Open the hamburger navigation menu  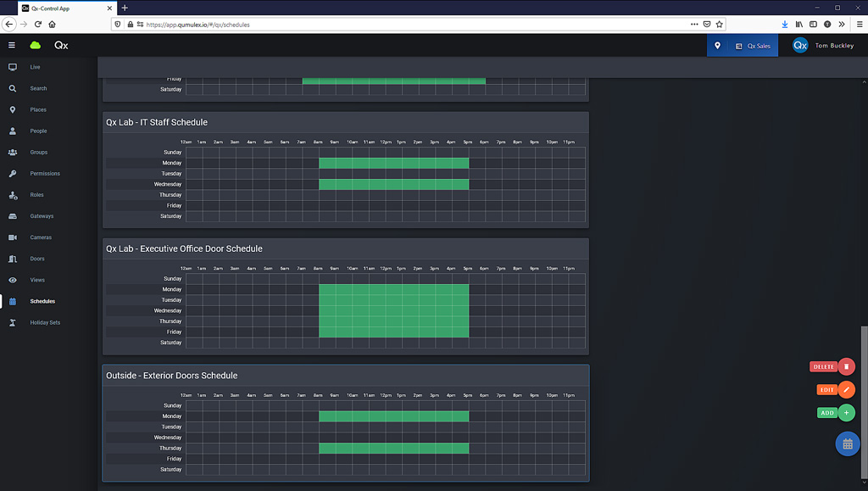[x=12, y=46]
